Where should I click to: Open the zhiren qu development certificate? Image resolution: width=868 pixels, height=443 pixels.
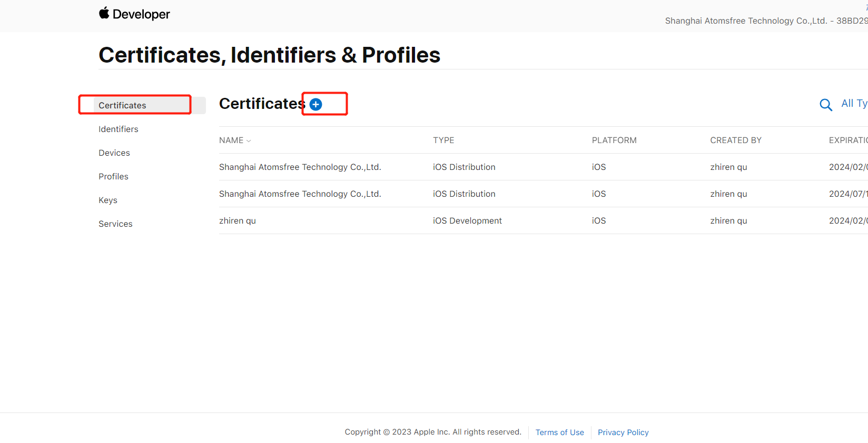pos(544,220)
